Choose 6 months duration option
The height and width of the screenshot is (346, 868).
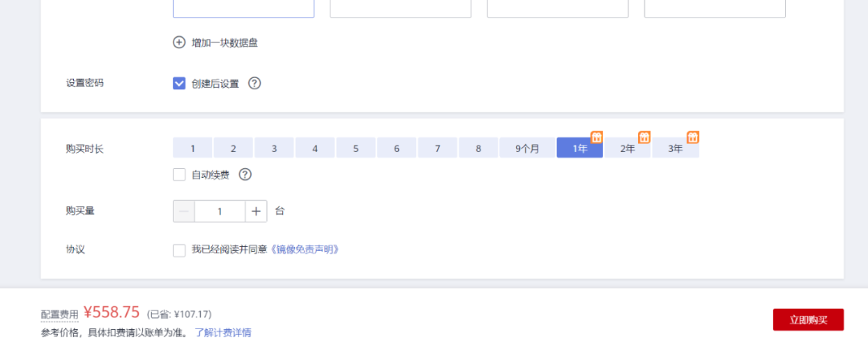(396, 148)
